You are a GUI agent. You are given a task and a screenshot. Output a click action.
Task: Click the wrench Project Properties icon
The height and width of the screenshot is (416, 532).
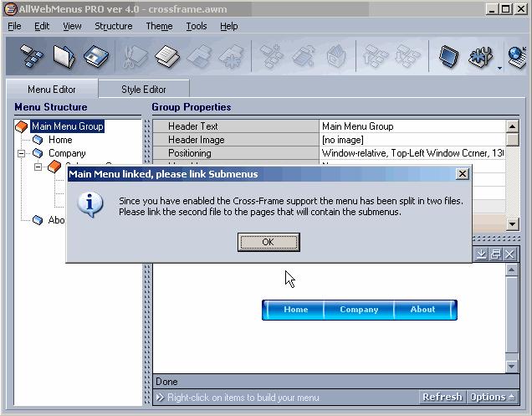pyautogui.click(x=480, y=56)
